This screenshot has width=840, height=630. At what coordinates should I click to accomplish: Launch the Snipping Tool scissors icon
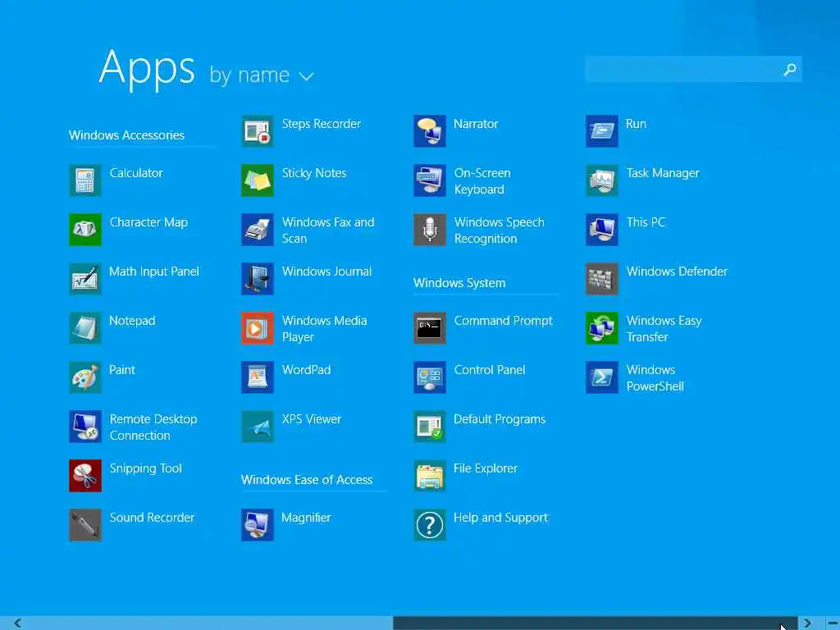pyautogui.click(x=85, y=476)
